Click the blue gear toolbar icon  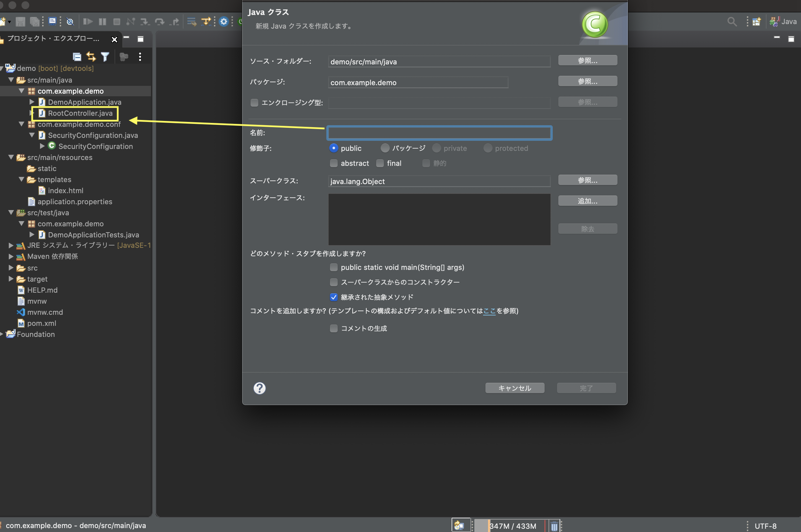tap(224, 22)
